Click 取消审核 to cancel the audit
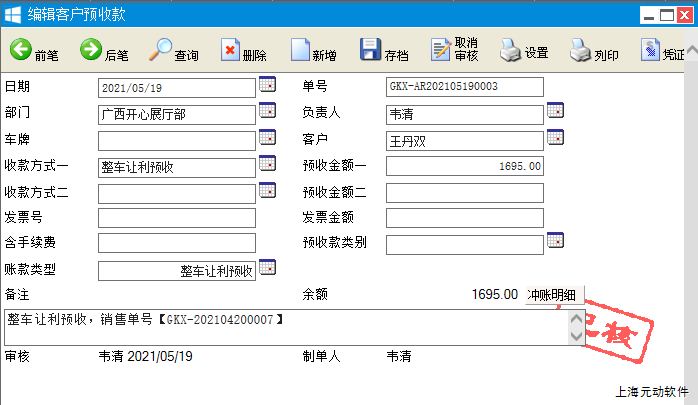698x405 pixels. (454, 51)
